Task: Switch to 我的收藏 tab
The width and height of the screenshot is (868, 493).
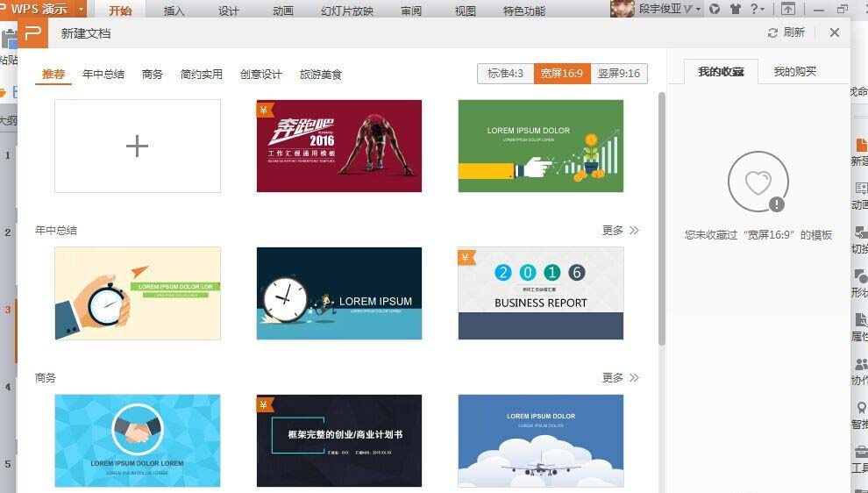Action: (x=721, y=71)
